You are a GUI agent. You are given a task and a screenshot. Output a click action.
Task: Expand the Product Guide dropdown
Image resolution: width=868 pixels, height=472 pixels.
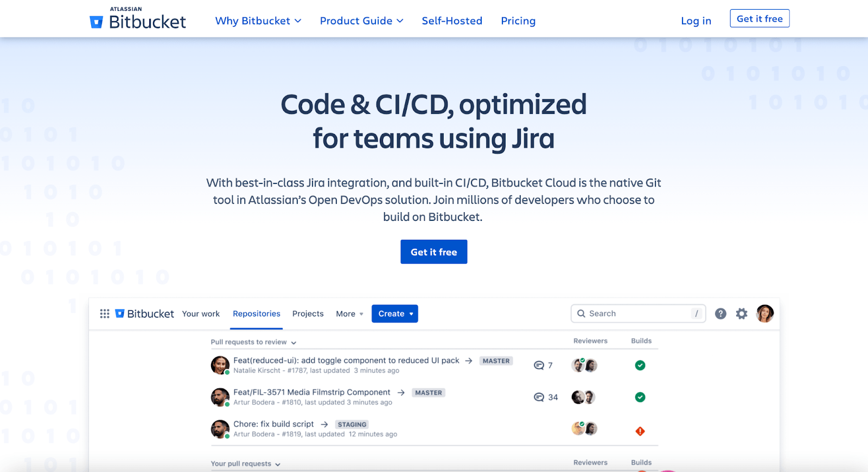tap(362, 21)
